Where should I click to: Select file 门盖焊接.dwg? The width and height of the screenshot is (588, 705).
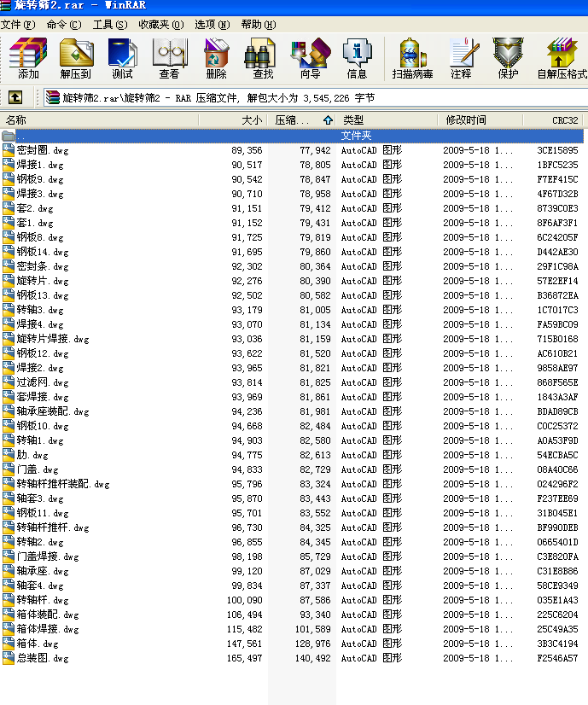(x=48, y=556)
